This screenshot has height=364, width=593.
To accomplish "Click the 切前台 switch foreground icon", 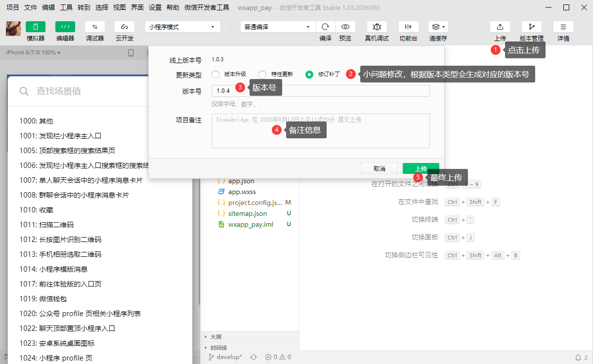I will 408,27.
